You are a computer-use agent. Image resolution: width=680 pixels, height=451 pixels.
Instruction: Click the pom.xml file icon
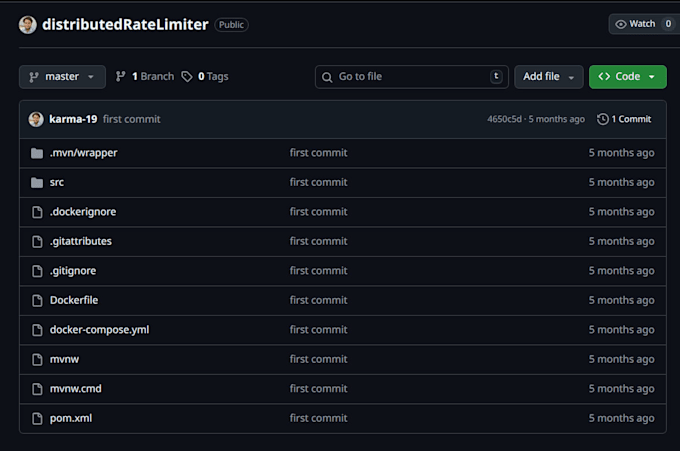point(37,418)
